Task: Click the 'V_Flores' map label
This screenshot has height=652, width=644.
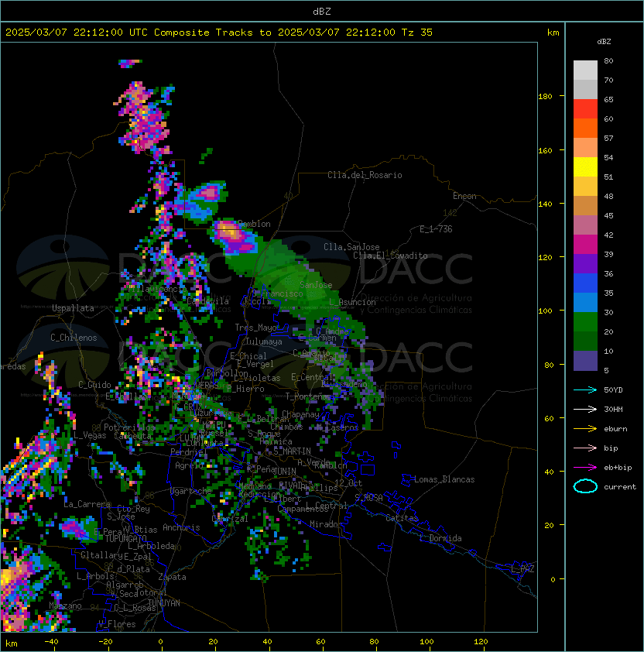Action: click(117, 624)
